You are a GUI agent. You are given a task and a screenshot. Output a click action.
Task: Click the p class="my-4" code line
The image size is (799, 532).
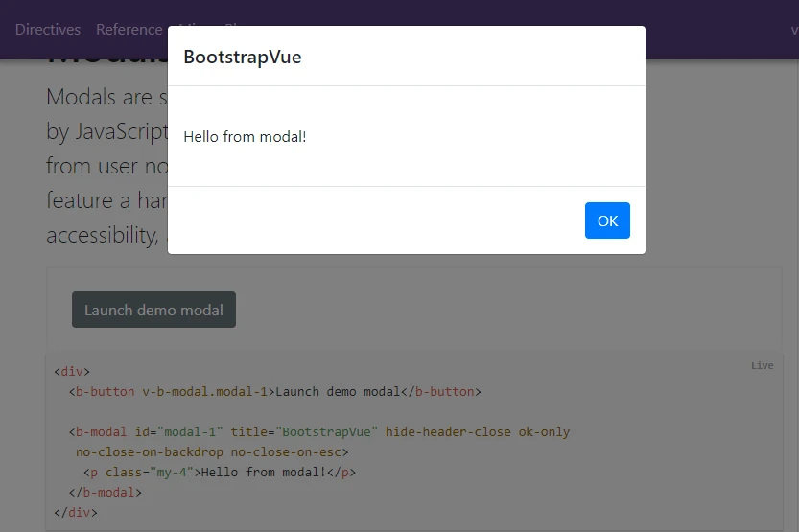point(220,473)
